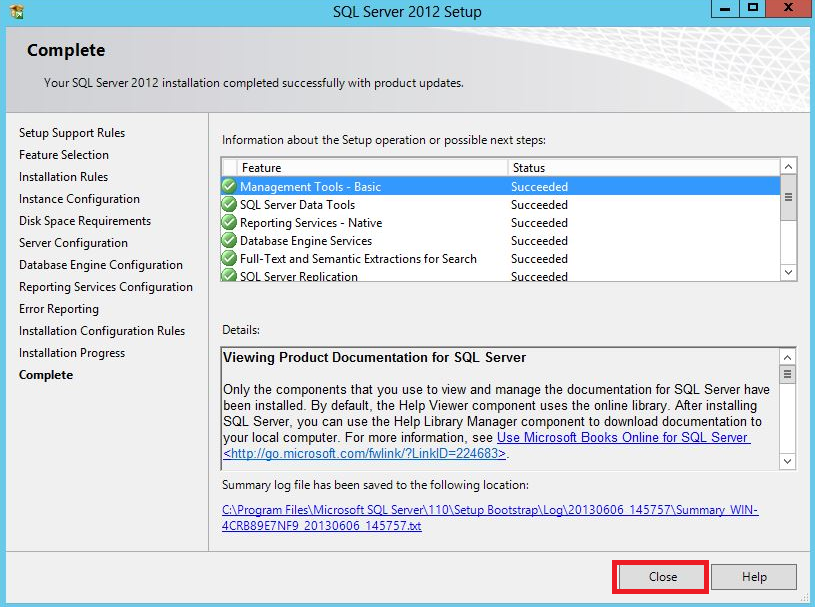Viewport: 815px width, 607px height.
Task: Click the green check beside Full-Text and Semantic Extractions
Action: click(229, 258)
